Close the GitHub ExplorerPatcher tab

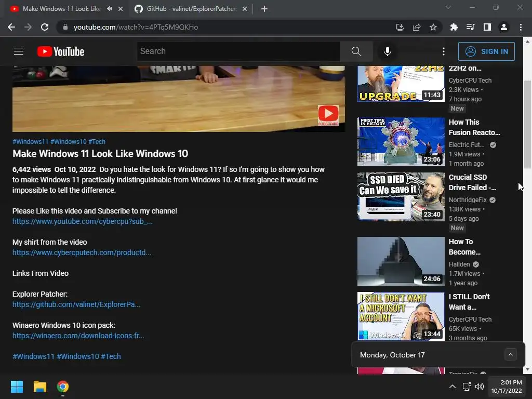point(245,9)
